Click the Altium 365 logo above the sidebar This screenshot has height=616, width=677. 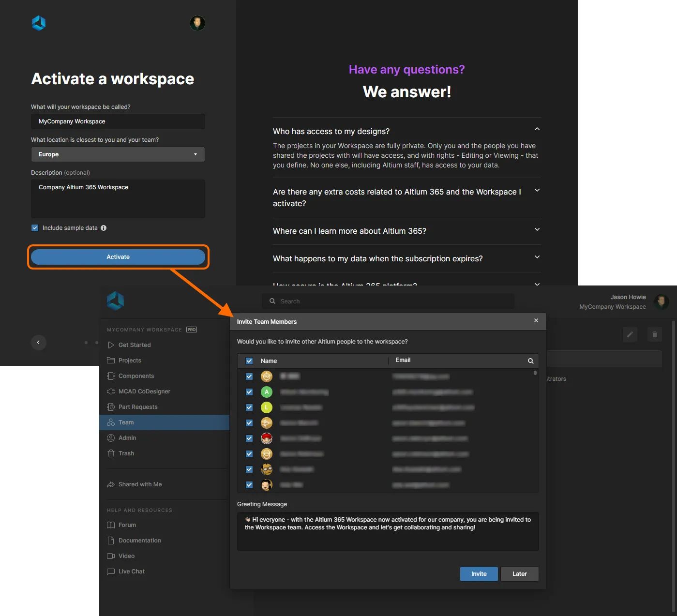coord(115,300)
